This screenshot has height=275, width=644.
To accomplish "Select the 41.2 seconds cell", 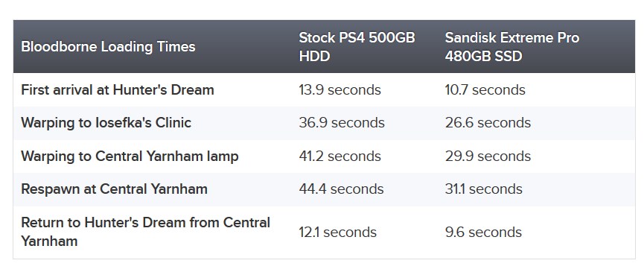I will point(339,157).
